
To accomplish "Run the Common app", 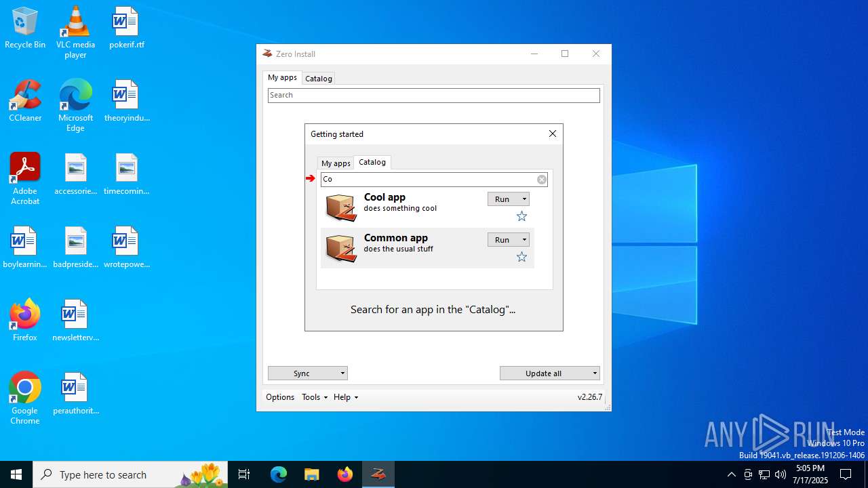I will point(502,240).
